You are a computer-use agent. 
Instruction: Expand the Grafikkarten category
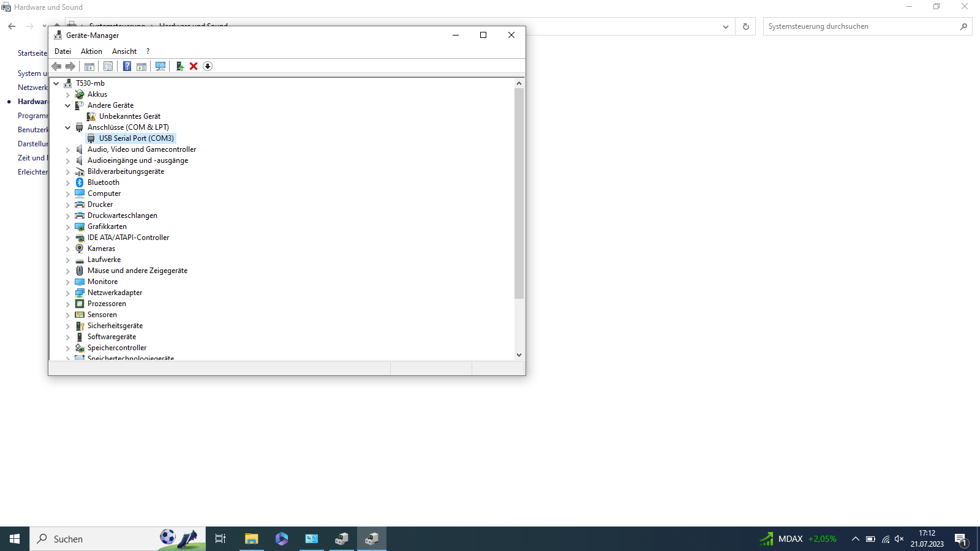[x=67, y=227]
